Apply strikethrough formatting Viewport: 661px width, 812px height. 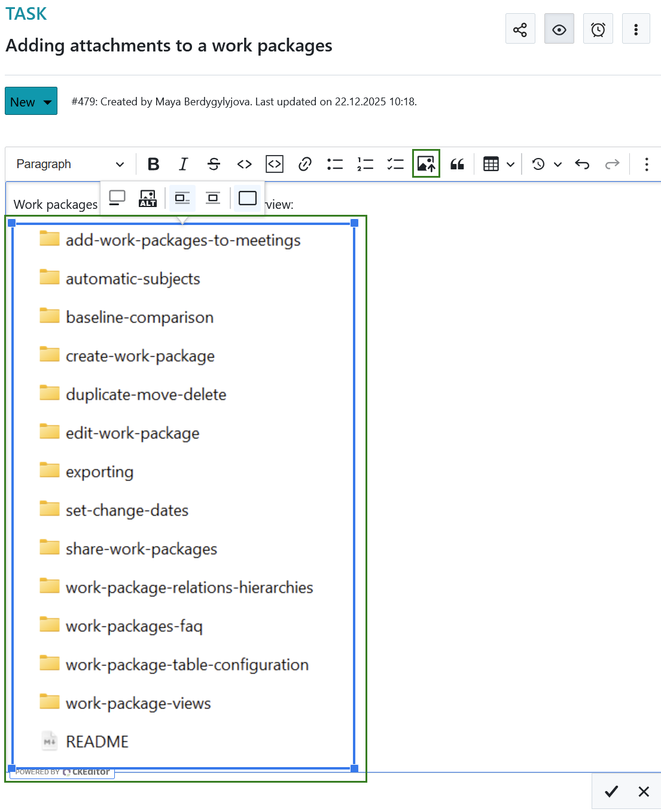(214, 163)
